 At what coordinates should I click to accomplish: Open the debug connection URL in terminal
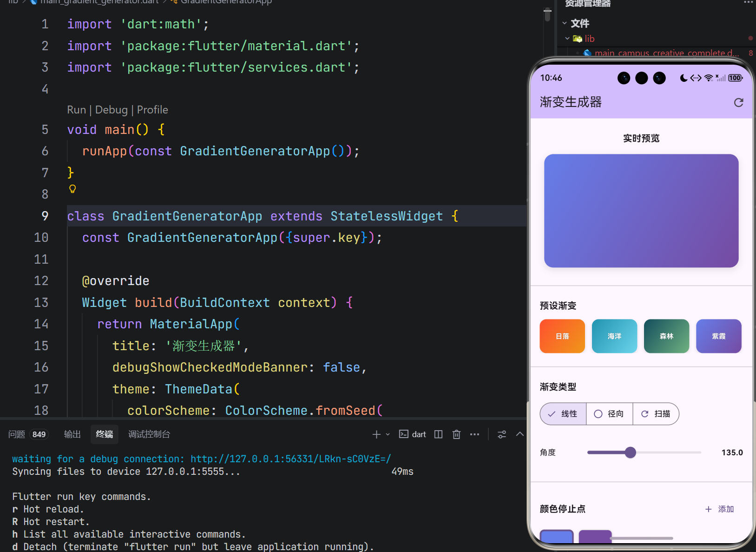(291, 459)
